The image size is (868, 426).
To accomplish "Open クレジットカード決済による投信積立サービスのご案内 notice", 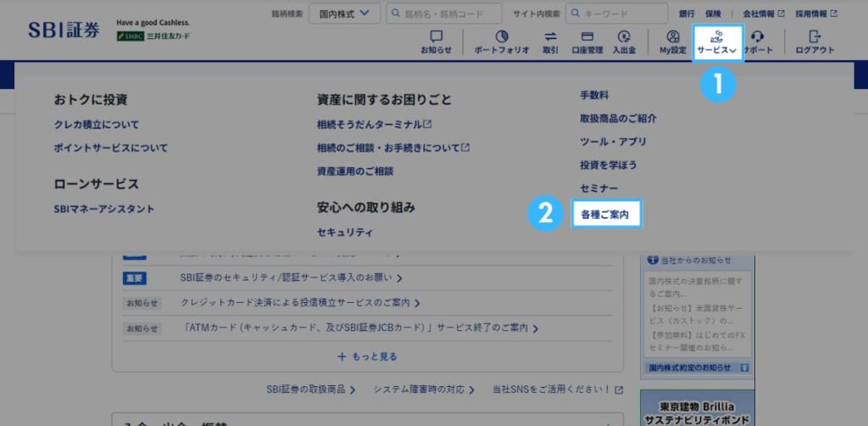I will (301, 303).
